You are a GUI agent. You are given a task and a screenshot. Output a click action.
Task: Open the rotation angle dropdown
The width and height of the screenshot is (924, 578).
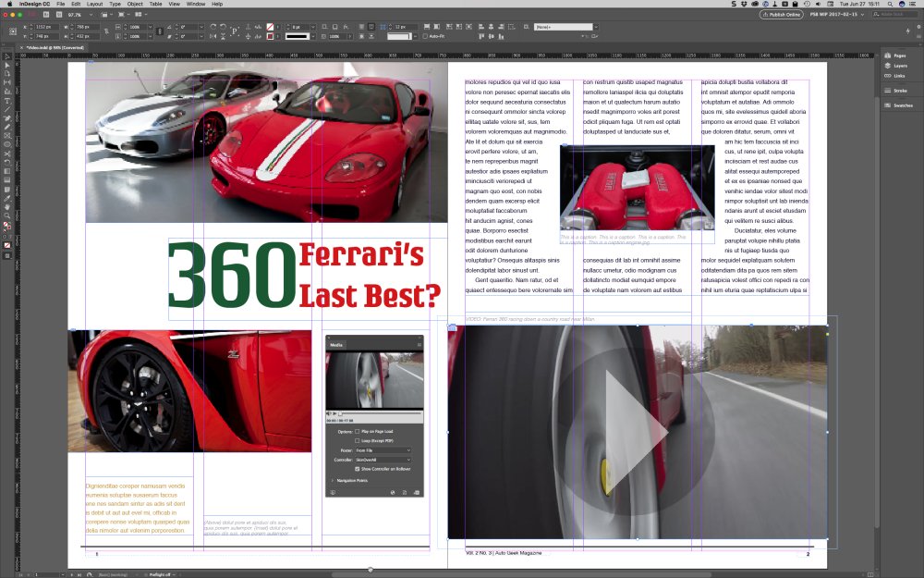(201, 27)
